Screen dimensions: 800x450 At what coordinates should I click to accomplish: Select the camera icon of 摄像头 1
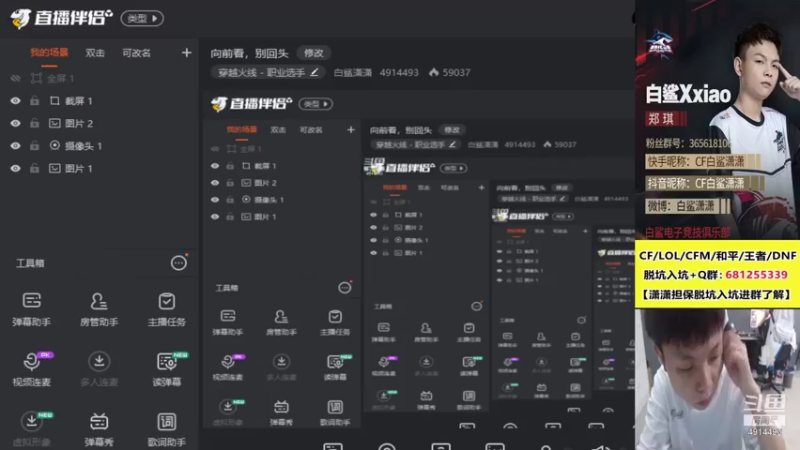(55, 145)
